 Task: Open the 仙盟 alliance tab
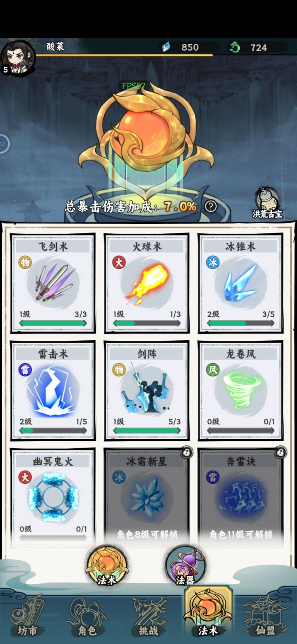265,615
